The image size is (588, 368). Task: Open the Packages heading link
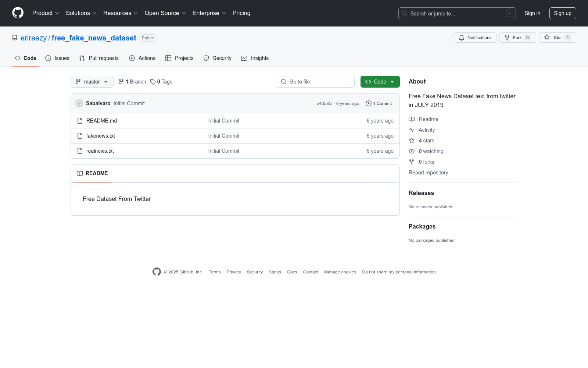point(422,227)
